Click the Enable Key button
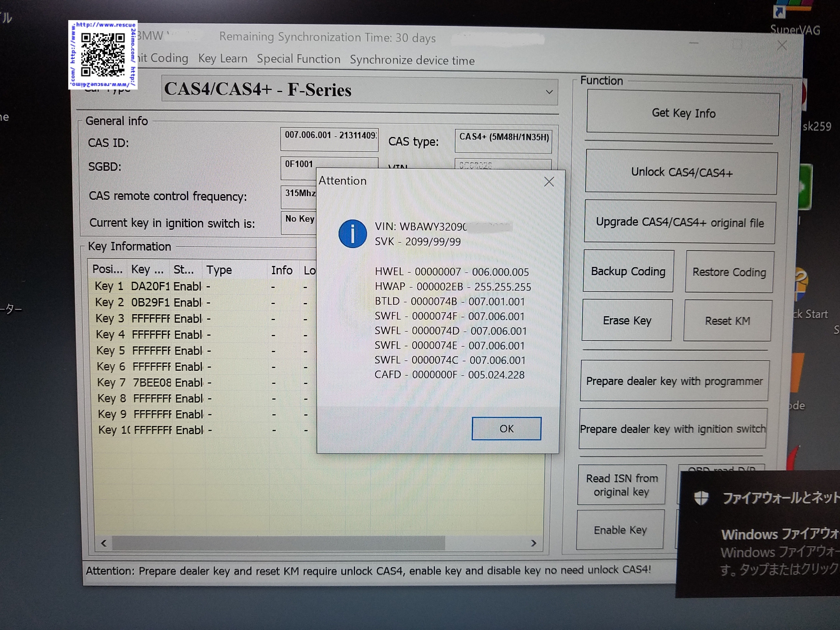840x630 pixels. 620,530
